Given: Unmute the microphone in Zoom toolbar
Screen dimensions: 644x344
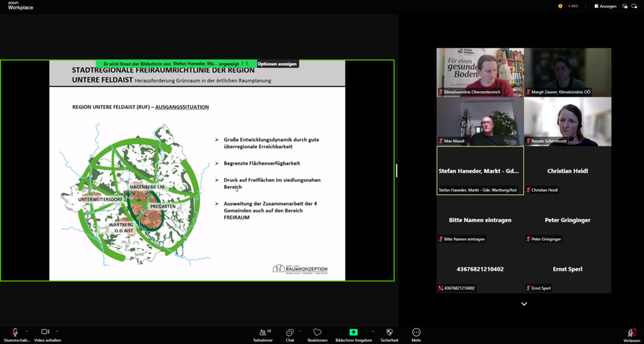Looking at the screenshot, I should tap(14, 332).
